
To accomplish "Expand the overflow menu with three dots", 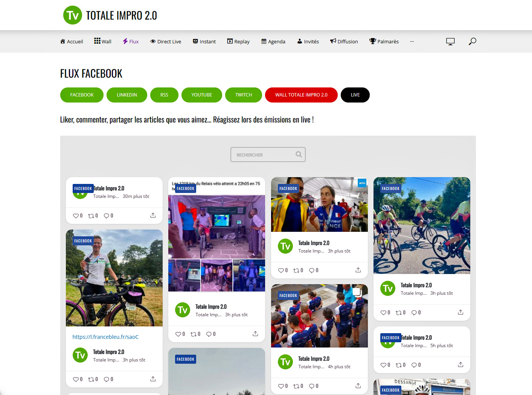I will pos(412,41).
